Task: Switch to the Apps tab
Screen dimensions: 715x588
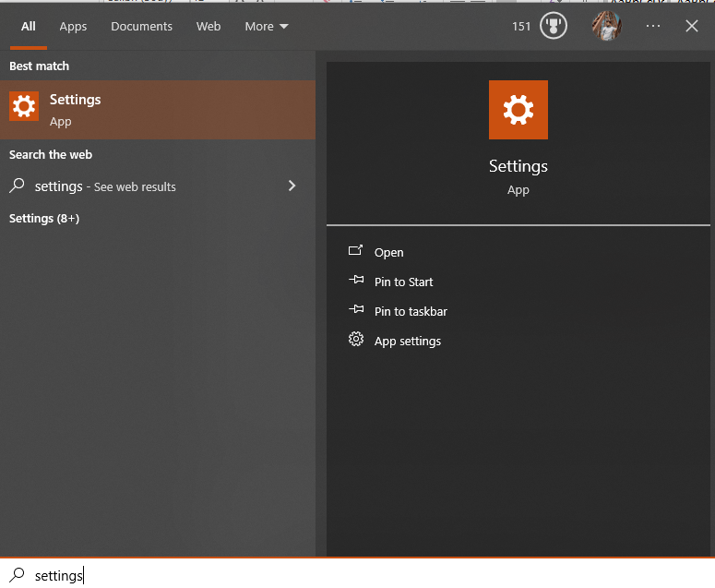Action: tap(73, 27)
